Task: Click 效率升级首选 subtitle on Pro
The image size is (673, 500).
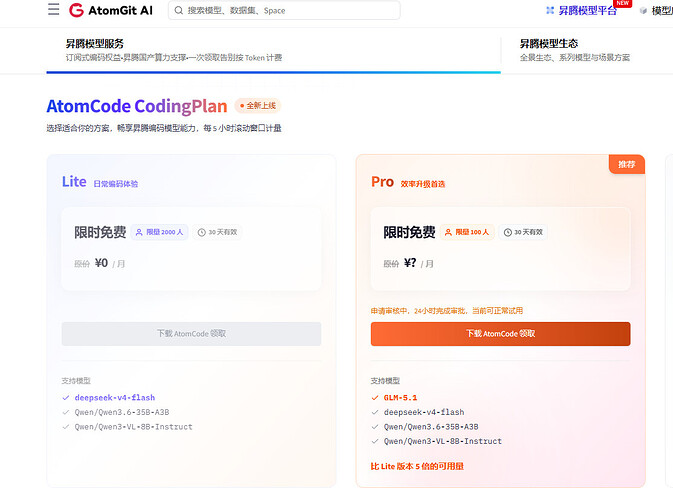Action: pyautogui.click(x=423, y=184)
